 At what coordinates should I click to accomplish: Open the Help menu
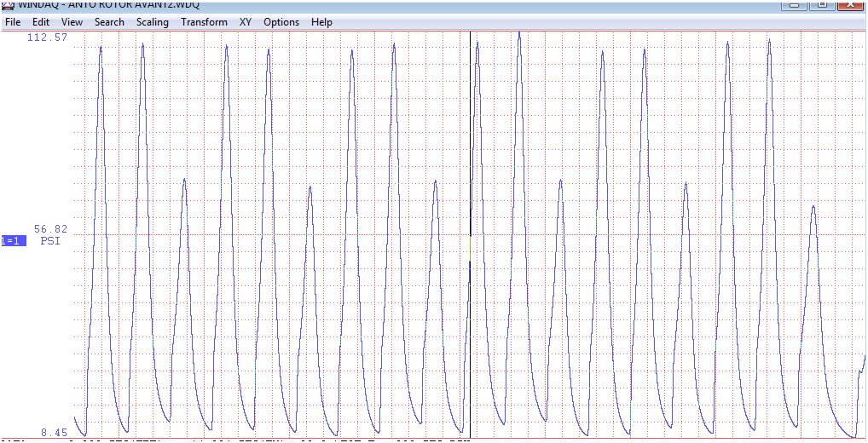(x=322, y=22)
